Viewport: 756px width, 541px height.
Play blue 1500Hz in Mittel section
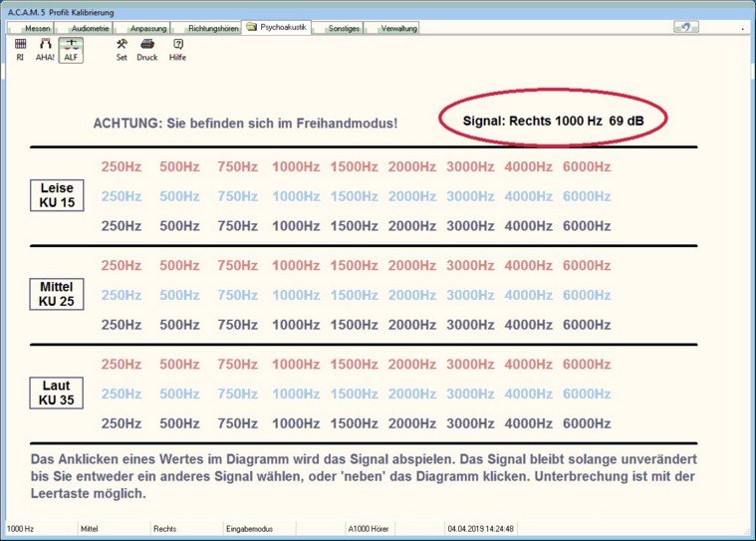coord(354,295)
